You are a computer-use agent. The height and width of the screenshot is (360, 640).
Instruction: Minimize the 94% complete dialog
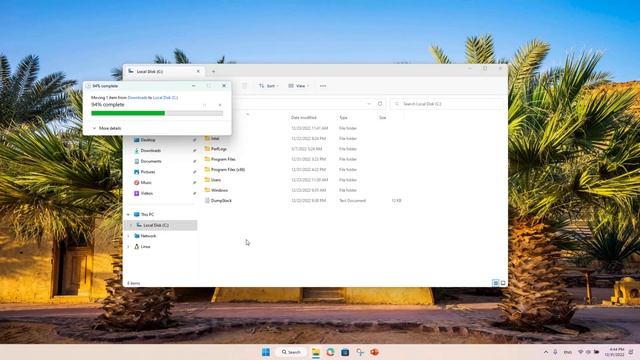pyautogui.click(x=193, y=86)
